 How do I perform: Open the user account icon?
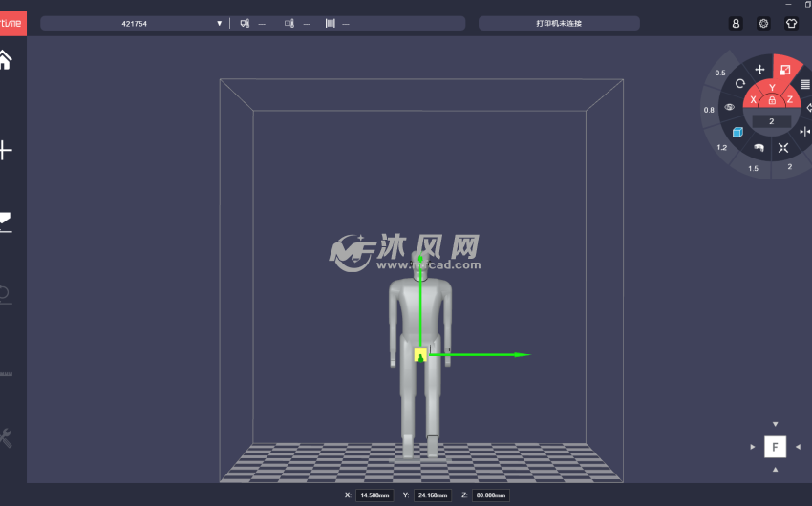(x=736, y=23)
